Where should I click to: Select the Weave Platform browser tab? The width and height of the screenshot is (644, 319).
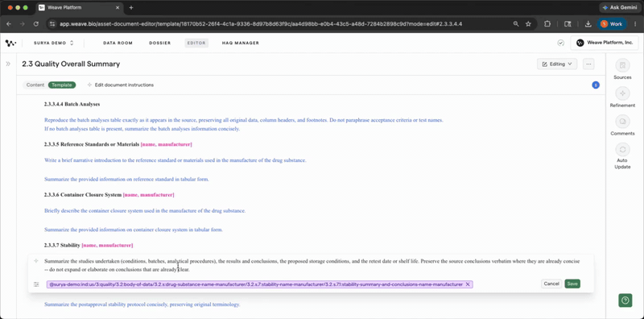(79, 7)
